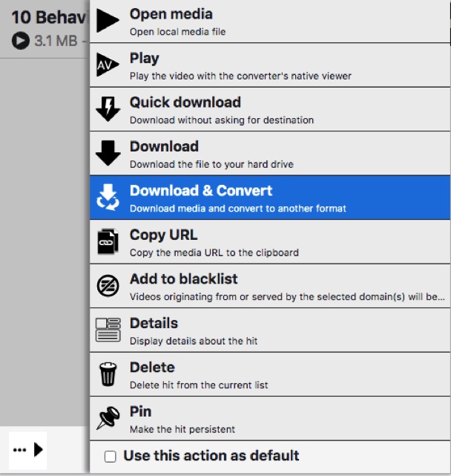The height and width of the screenshot is (476, 451).
Task: Click the Download arrow icon
Action: 108,154
